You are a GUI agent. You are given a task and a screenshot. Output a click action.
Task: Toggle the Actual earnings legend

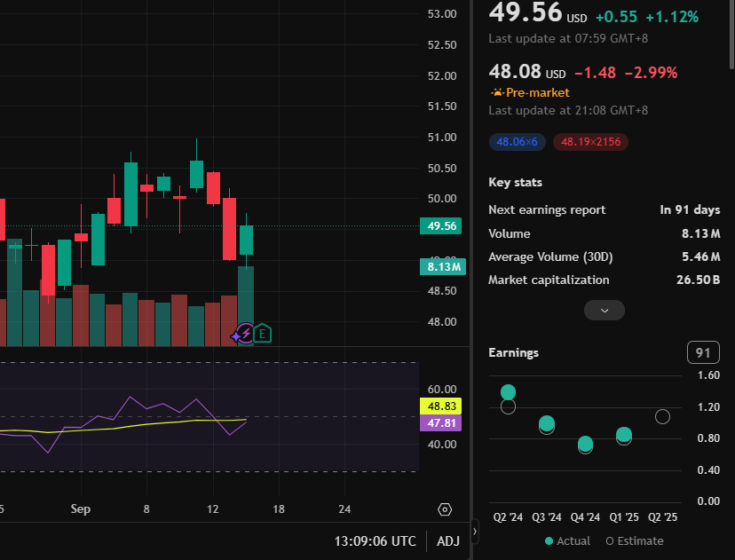566,540
